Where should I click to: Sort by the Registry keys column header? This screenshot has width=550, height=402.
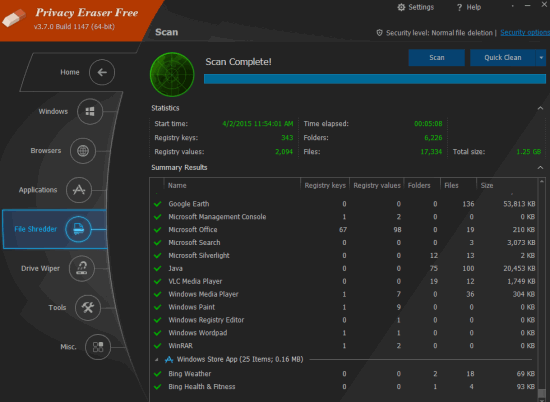(x=325, y=186)
